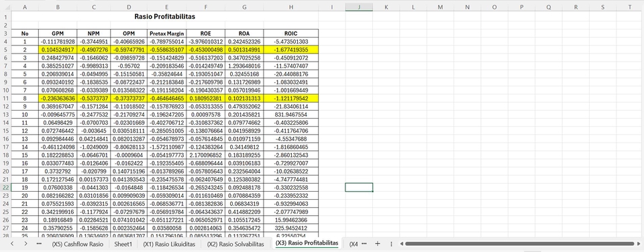Select highlighted cell -0.4907276
644x252 pixels.
click(x=94, y=50)
